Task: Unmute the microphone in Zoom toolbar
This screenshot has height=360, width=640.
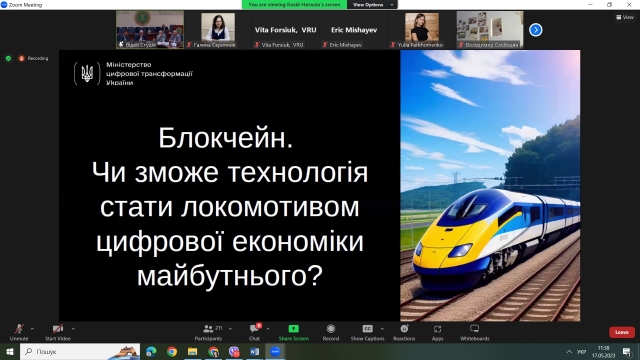Action: coord(19,329)
